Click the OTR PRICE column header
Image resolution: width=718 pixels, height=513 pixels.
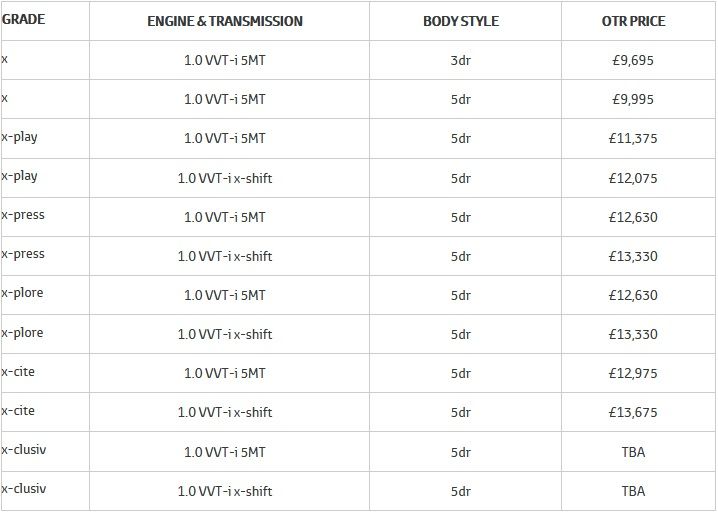[632, 21]
